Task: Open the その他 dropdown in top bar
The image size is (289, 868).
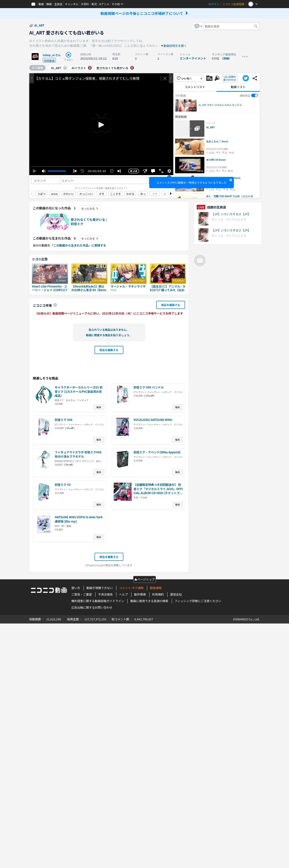Action: (x=117, y=4)
